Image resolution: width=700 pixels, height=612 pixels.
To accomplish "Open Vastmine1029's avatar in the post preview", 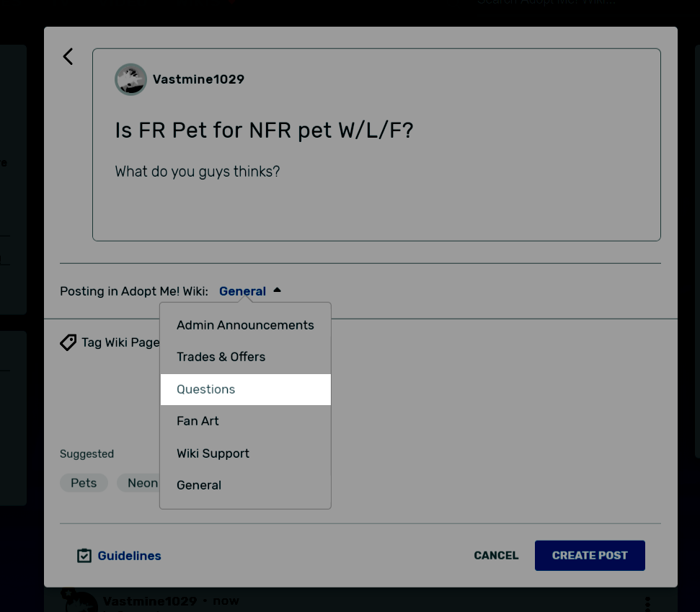I will point(130,79).
